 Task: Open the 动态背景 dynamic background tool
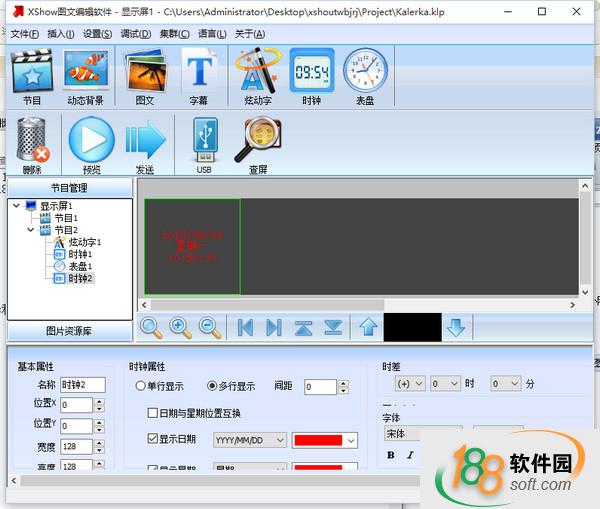(87, 73)
